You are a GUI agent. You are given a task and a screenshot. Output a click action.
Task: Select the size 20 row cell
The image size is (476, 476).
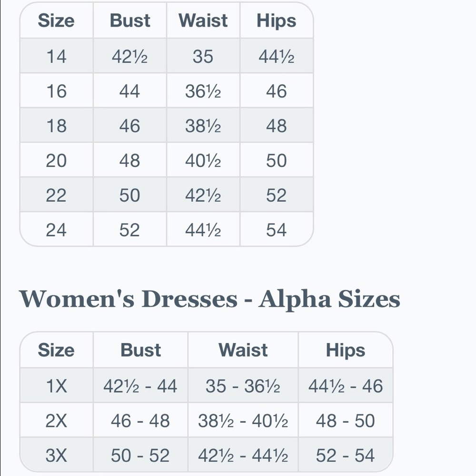[57, 160]
